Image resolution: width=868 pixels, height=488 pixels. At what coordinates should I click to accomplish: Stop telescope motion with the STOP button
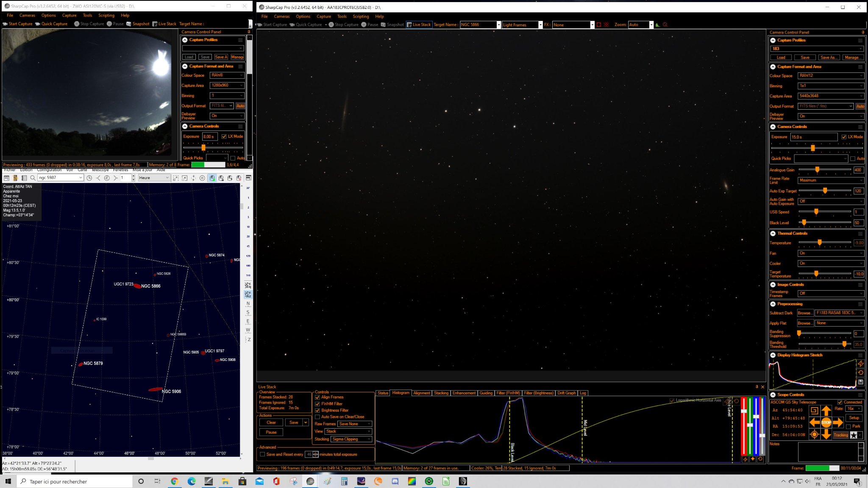click(826, 422)
